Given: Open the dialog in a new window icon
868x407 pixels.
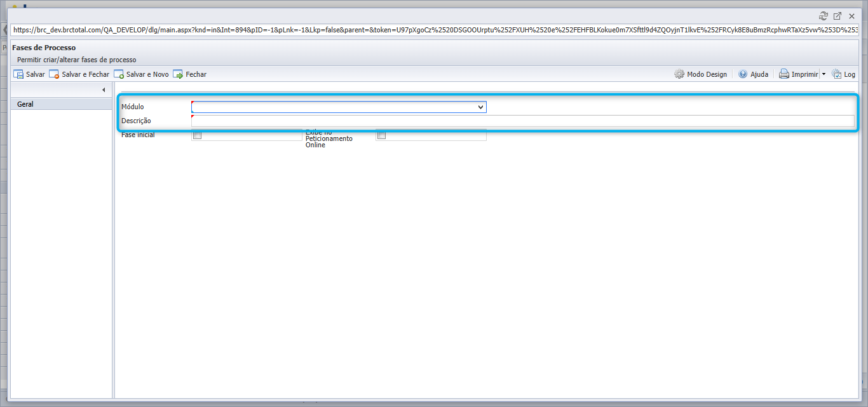Looking at the screenshot, I should [837, 16].
